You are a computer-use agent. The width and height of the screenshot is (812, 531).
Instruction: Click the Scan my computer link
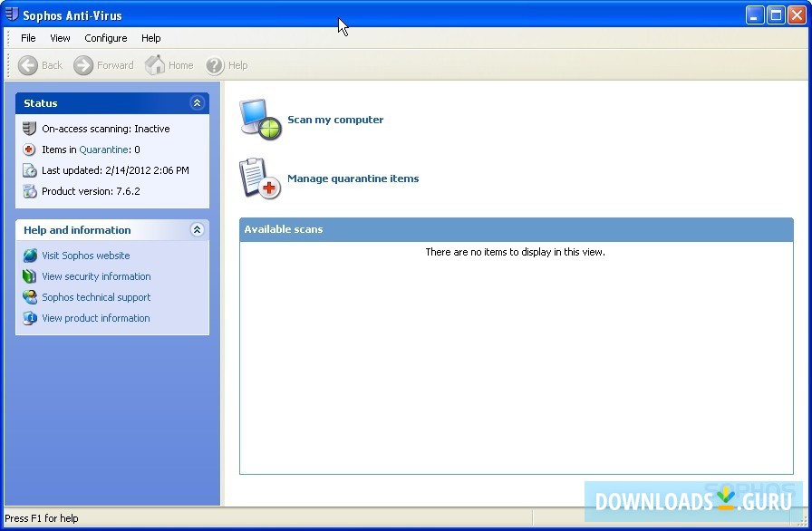[335, 120]
